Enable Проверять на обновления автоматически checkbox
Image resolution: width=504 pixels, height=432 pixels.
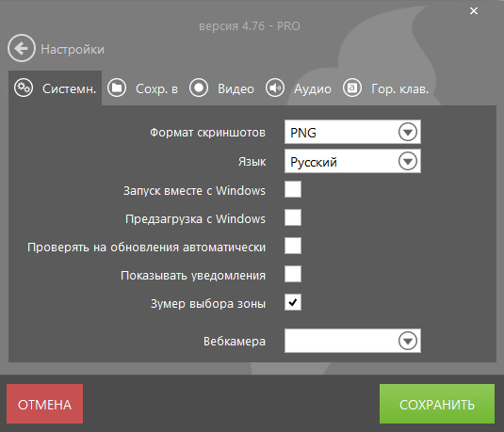click(x=293, y=246)
